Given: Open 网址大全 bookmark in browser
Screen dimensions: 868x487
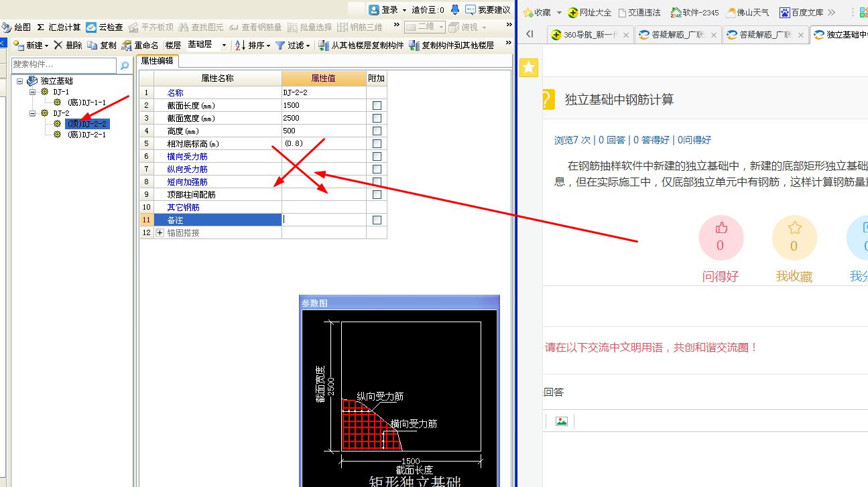Looking at the screenshot, I should 590,12.
